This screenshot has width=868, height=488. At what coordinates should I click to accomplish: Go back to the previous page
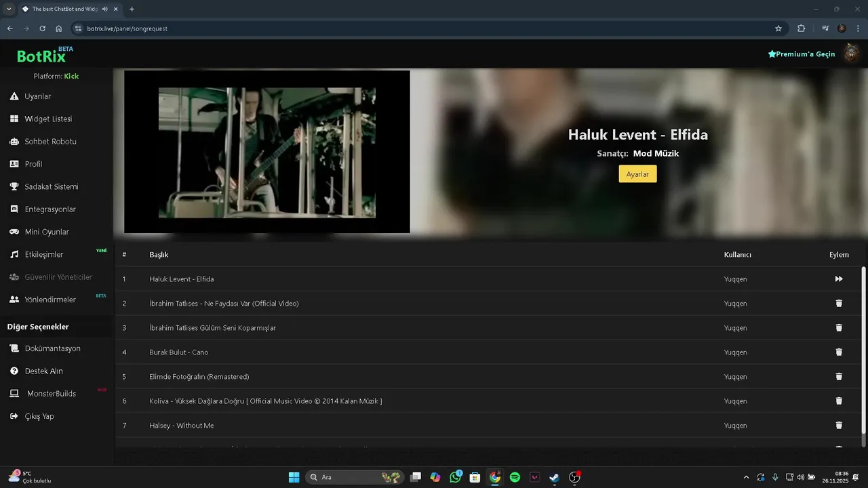[x=9, y=28]
